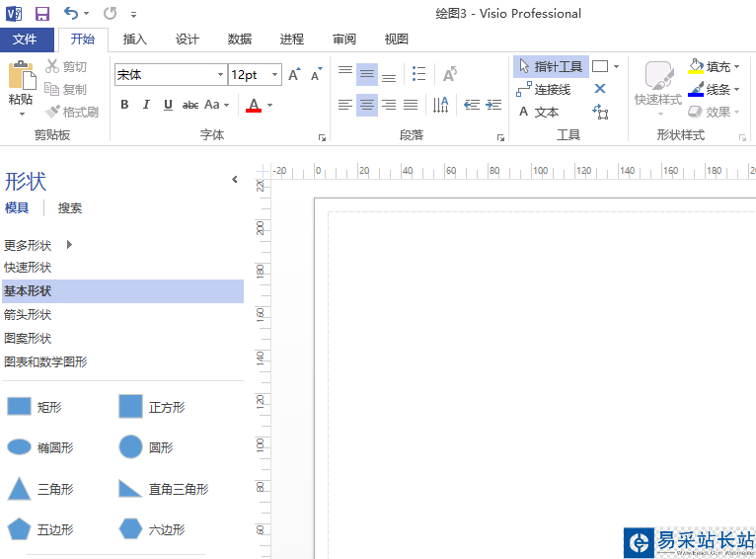Center text horizontally
This screenshot has width=756, height=559.
[367, 105]
